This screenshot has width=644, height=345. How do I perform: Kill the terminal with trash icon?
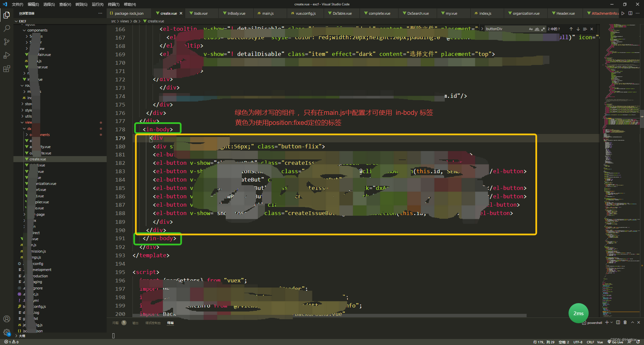pyautogui.click(x=625, y=322)
